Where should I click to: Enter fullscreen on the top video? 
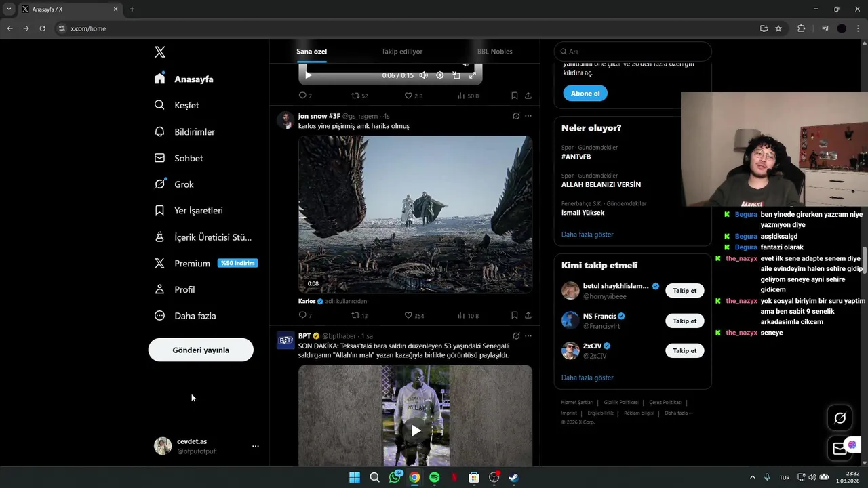click(x=473, y=75)
